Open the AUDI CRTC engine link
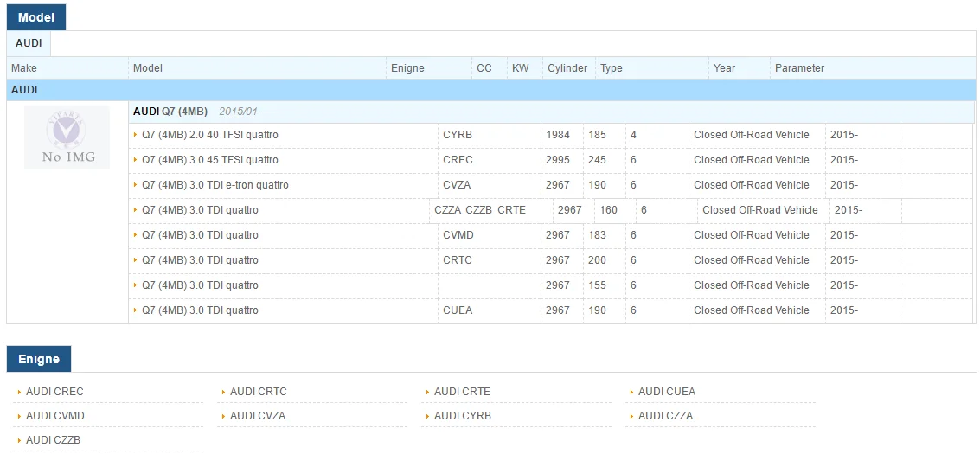The width and height of the screenshot is (980, 454). tap(258, 392)
